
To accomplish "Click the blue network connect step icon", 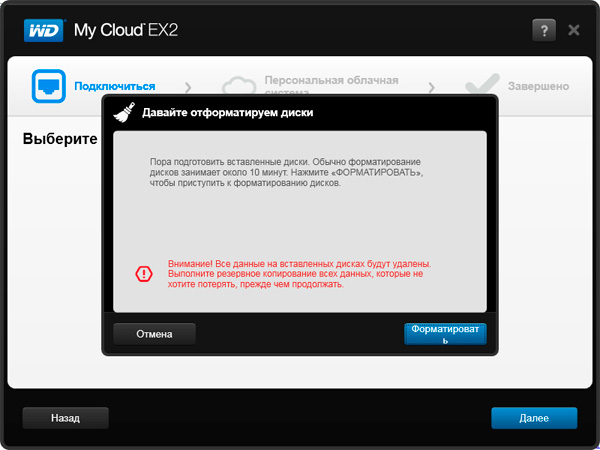I will 49,86.
